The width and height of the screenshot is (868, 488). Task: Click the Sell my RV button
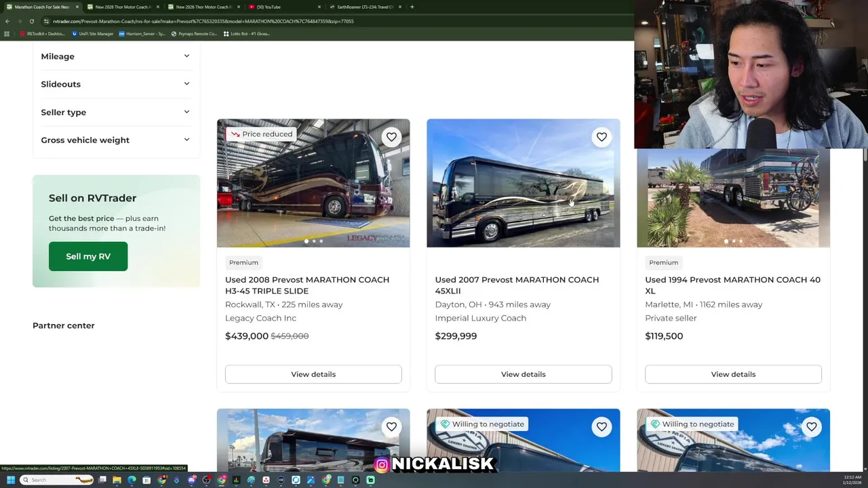pos(88,256)
